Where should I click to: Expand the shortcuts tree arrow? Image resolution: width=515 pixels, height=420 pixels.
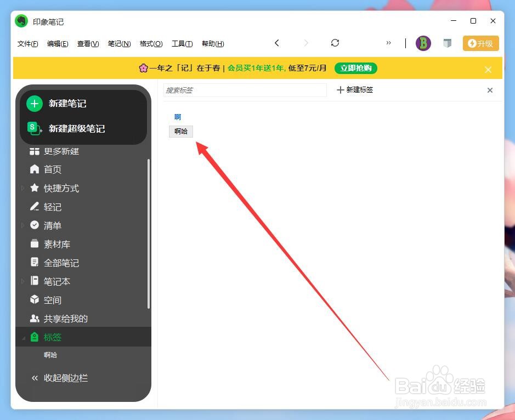[x=22, y=188]
